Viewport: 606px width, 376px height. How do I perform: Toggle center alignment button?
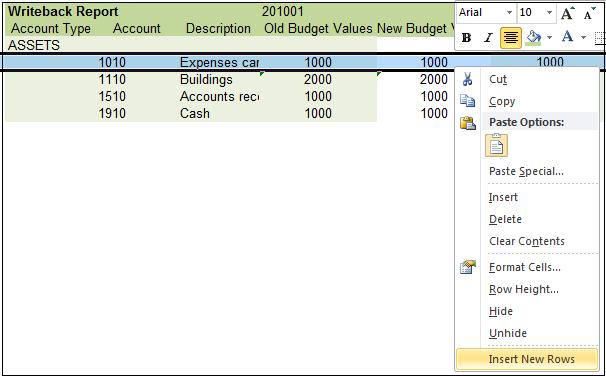coord(511,38)
